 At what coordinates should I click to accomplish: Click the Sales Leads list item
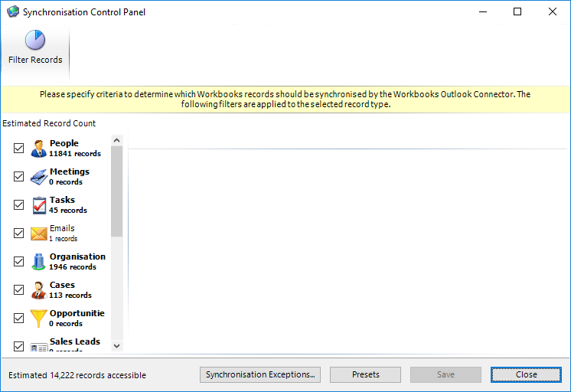pyautogui.click(x=74, y=342)
